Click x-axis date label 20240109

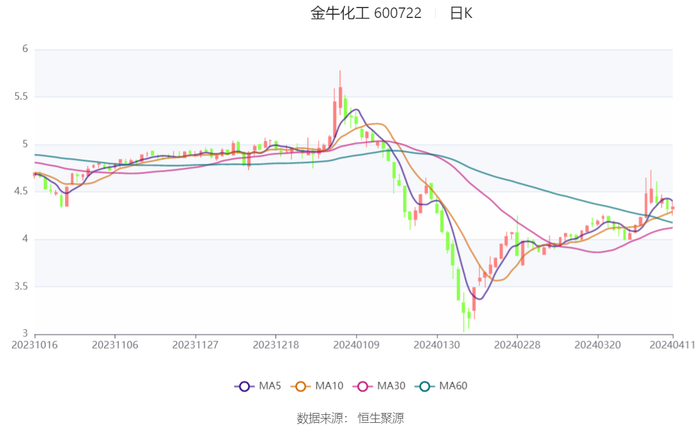pos(356,345)
